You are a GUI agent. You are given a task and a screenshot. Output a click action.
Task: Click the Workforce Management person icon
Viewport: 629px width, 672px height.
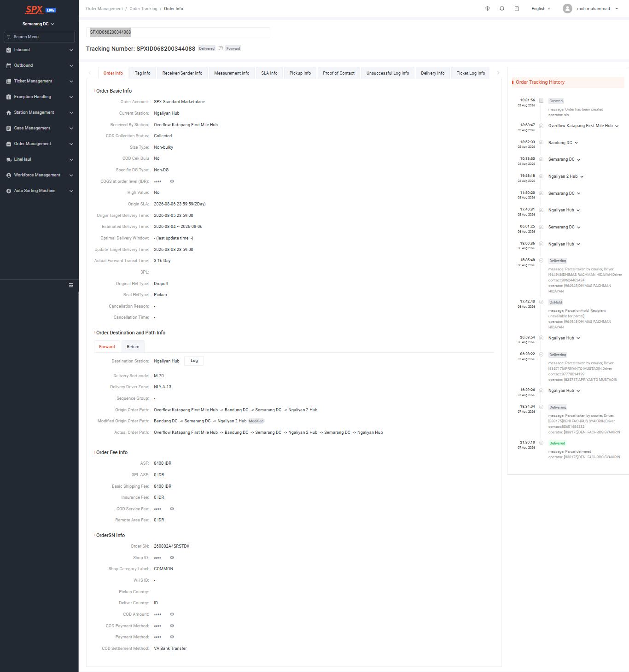tap(9, 175)
